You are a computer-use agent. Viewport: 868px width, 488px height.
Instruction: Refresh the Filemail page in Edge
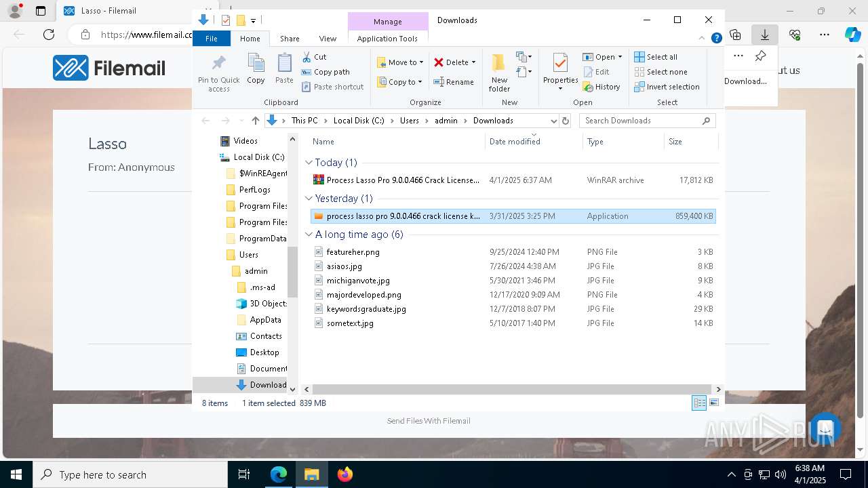49,35
